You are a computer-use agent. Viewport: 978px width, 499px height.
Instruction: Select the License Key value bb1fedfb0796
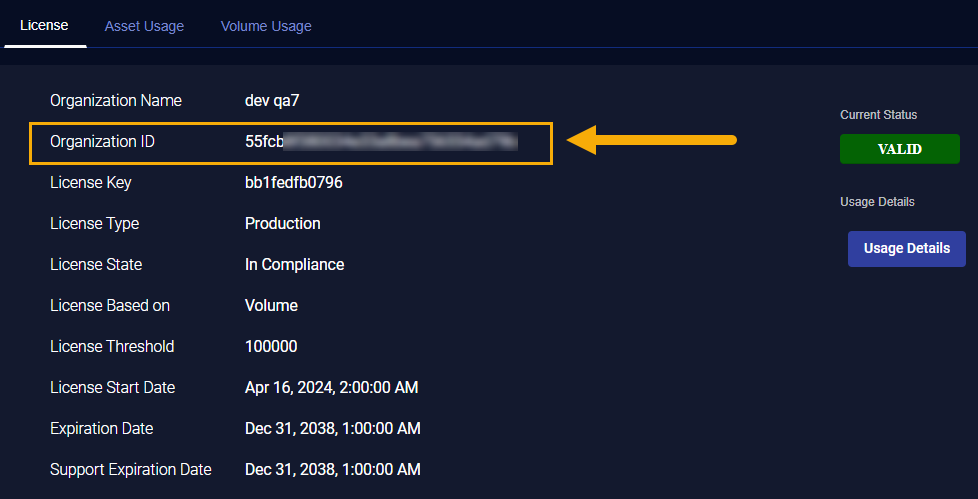click(x=294, y=183)
